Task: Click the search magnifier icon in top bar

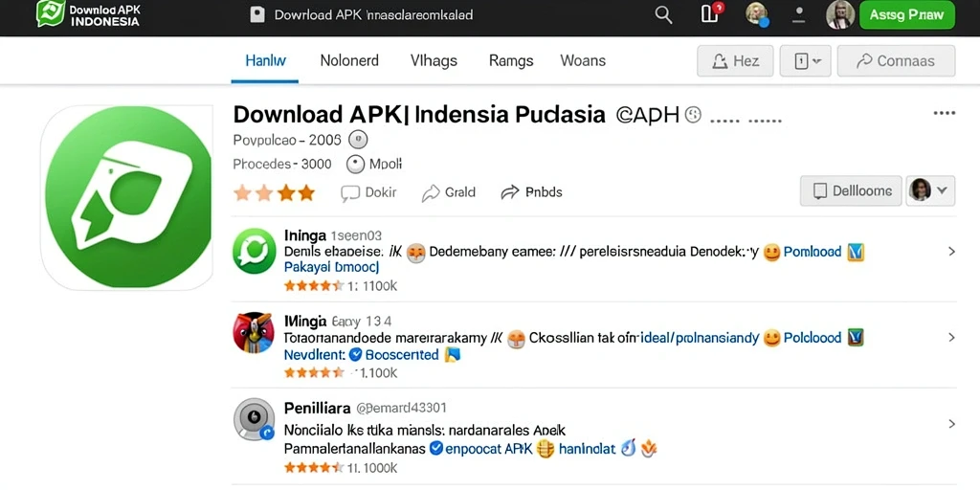Action: (663, 15)
